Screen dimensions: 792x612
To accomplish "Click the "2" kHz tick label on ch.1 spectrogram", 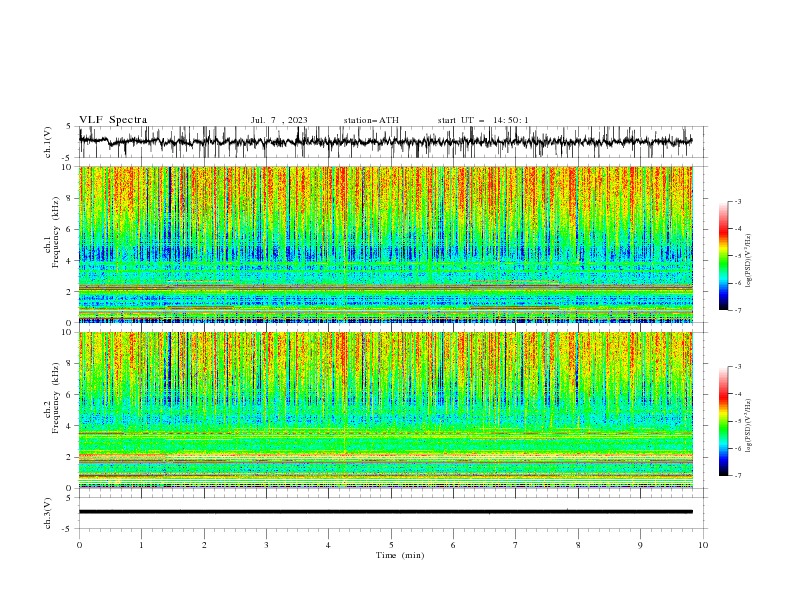I will click(x=70, y=291).
